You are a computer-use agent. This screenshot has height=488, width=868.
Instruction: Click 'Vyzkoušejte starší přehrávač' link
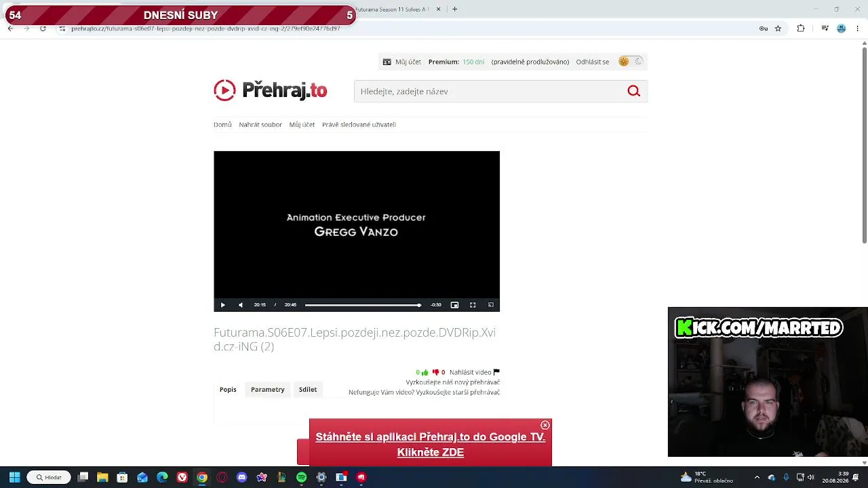[x=458, y=392]
